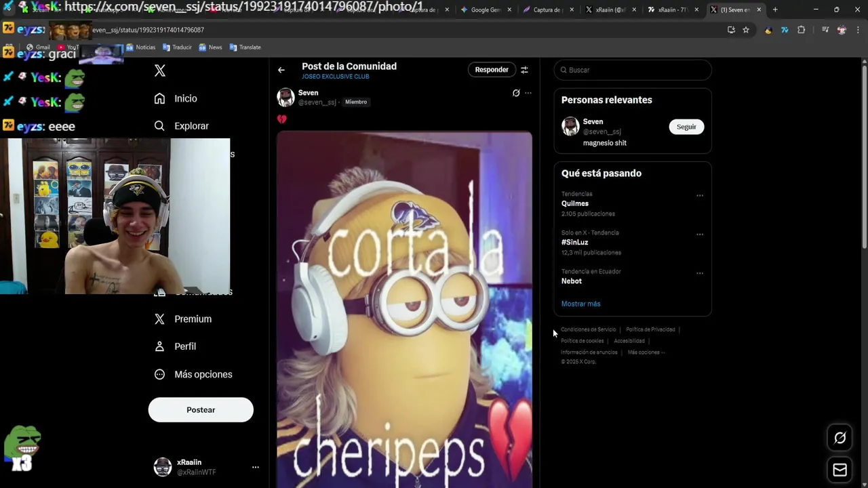Click Mostrar más under trends
The height and width of the screenshot is (488, 868).
tap(580, 304)
